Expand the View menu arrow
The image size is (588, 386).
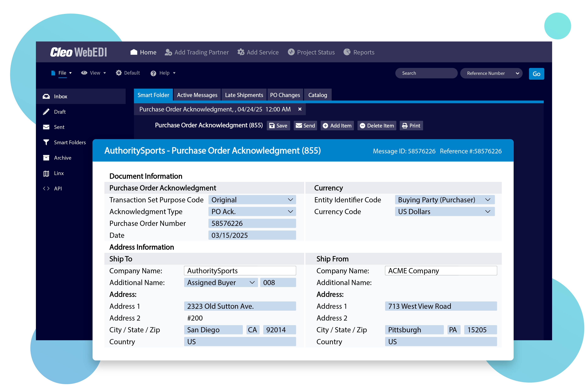(x=104, y=73)
